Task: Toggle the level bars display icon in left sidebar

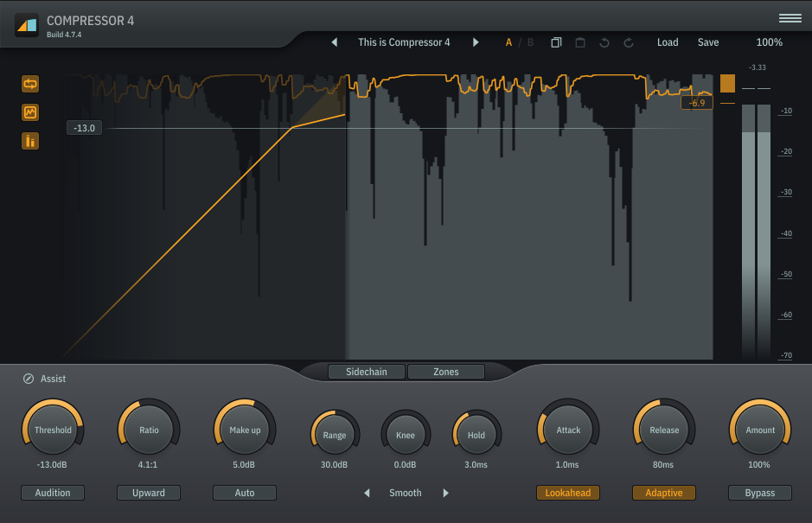Action: (x=30, y=141)
